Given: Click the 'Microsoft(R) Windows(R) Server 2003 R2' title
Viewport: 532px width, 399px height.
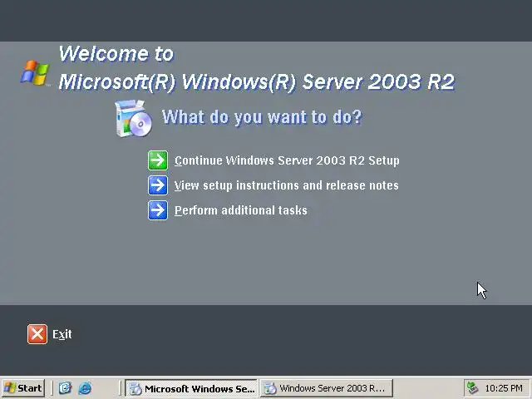Looking at the screenshot, I should [257, 81].
